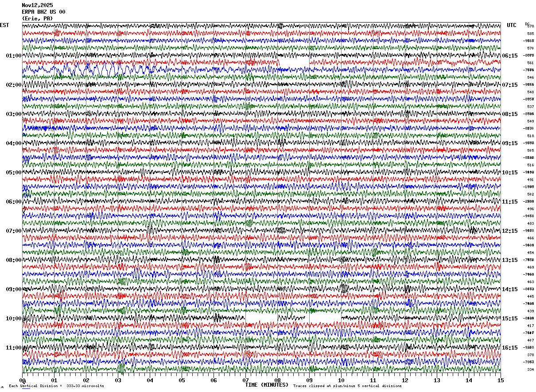Pick minute tick label 08 on axis
The height and width of the screenshot is (392, 536).
pyautogui.click(x=278, y=380)
